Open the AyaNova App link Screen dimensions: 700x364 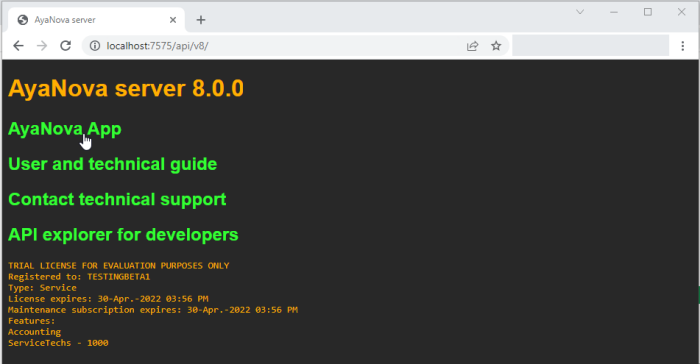pyautogui.click(x=65, y=129)
